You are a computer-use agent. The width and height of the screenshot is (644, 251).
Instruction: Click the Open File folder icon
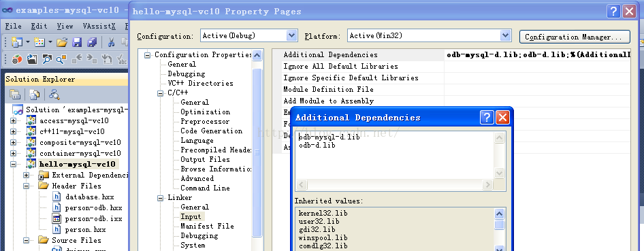(x=62, y=42)
